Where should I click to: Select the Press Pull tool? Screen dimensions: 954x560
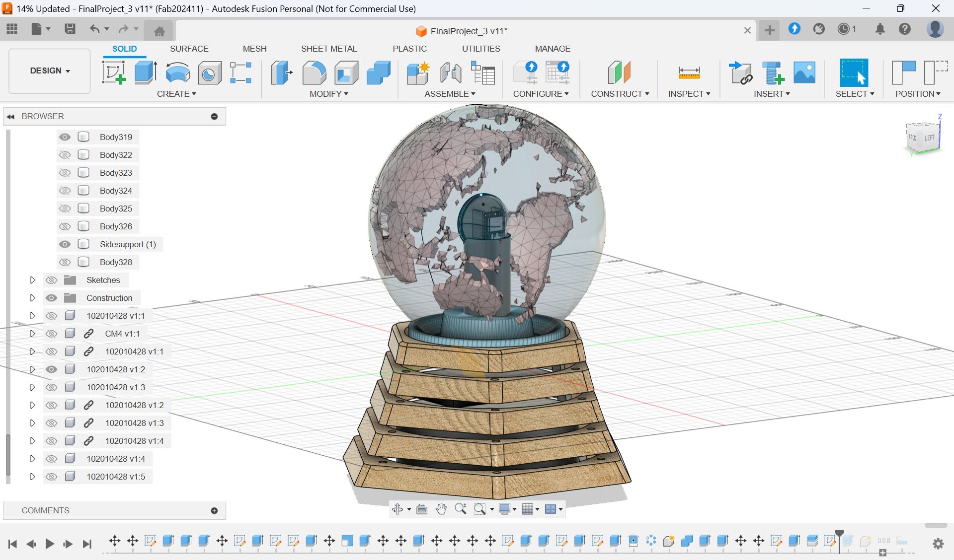282,72
